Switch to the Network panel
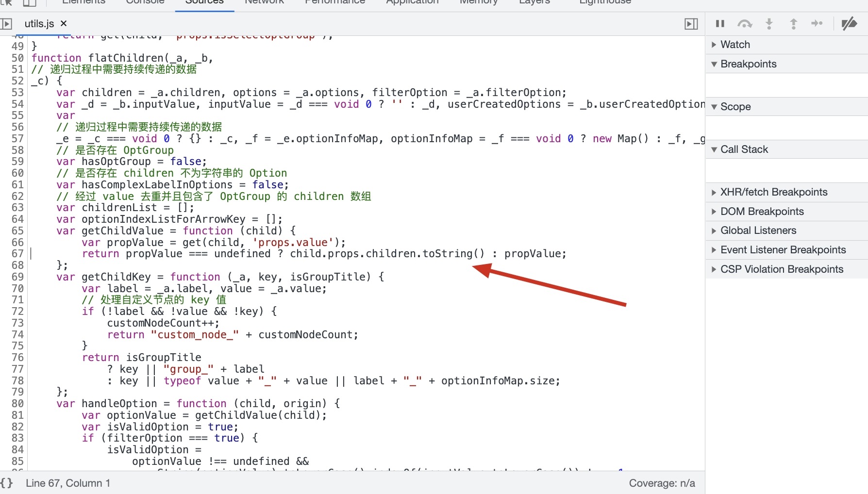The image size is (868, 494). [x=264, y=2]
